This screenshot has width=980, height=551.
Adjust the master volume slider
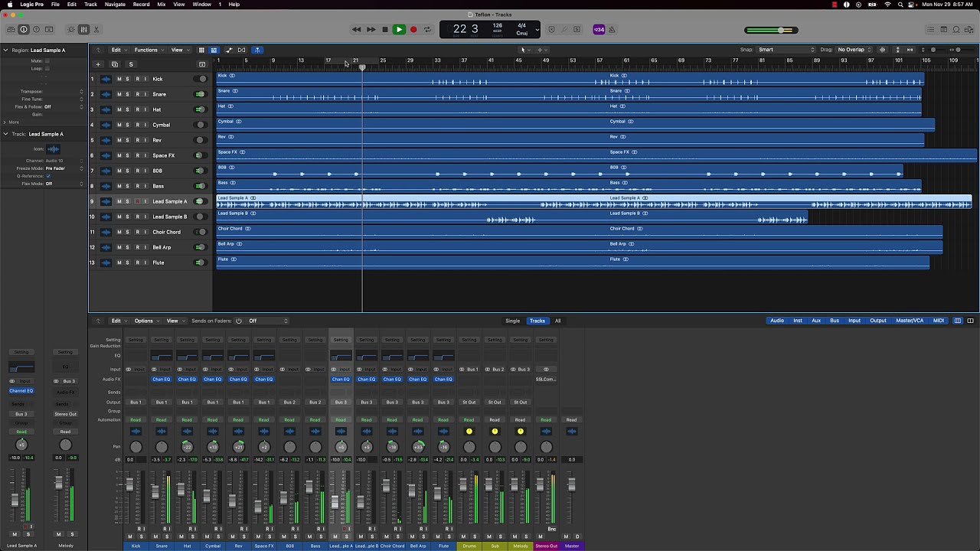point(772,30)
